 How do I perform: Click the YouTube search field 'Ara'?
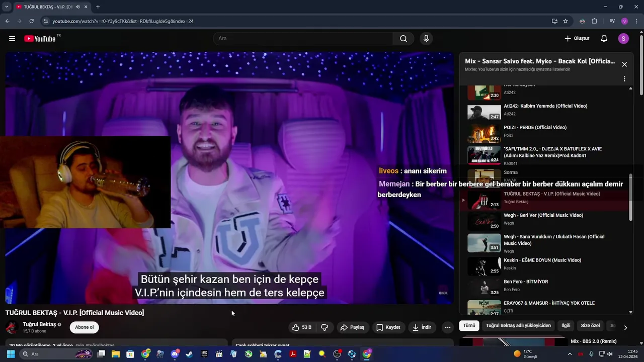coord(303,39)
